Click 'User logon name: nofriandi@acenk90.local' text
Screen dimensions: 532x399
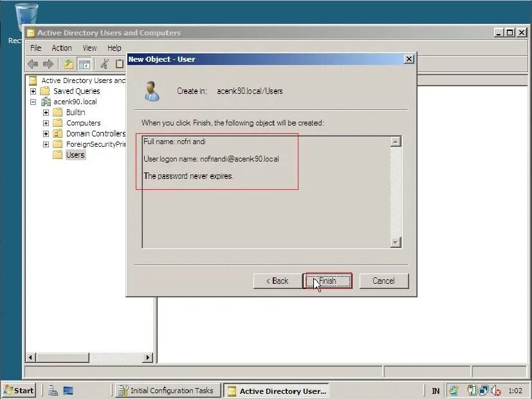(x=211, y=159)
